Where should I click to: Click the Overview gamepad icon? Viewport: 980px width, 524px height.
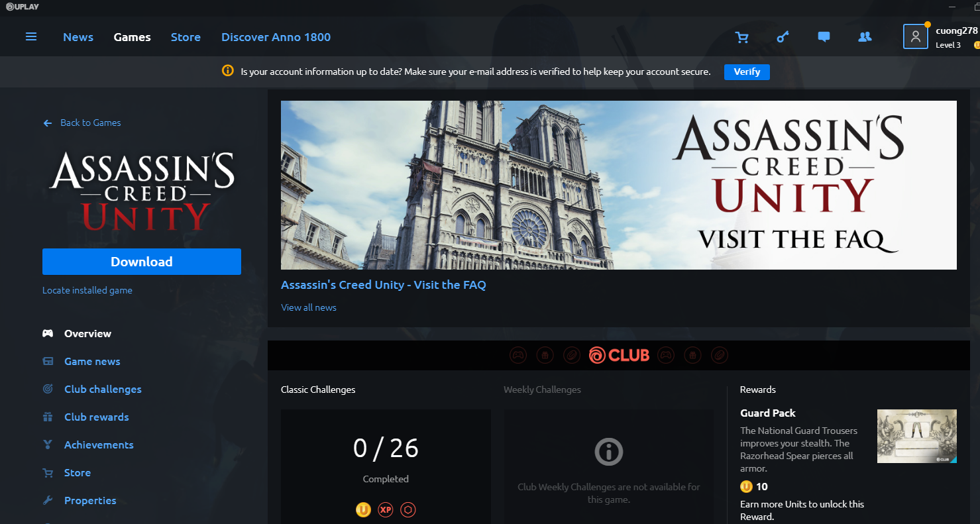48,333
